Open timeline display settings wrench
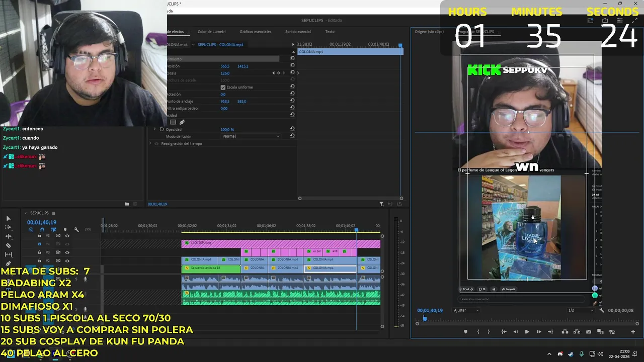Screen dimensions: 644x362 coord(76,230)
